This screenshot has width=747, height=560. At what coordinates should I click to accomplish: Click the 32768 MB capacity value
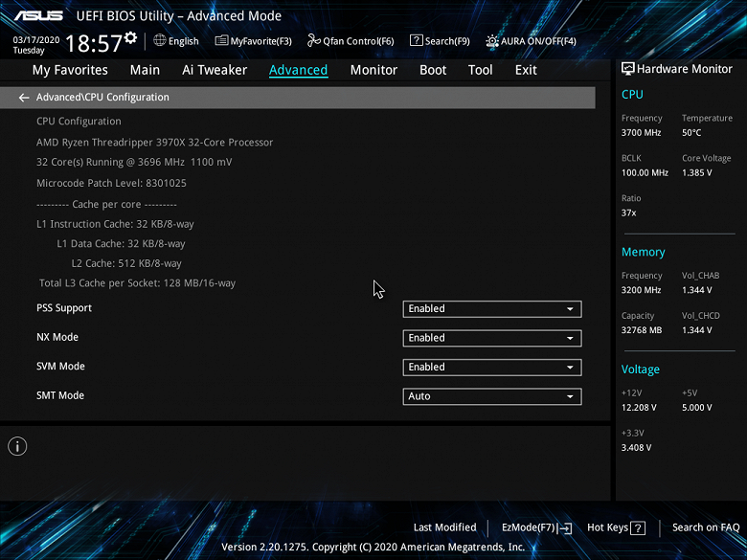[x=642, y=330]
